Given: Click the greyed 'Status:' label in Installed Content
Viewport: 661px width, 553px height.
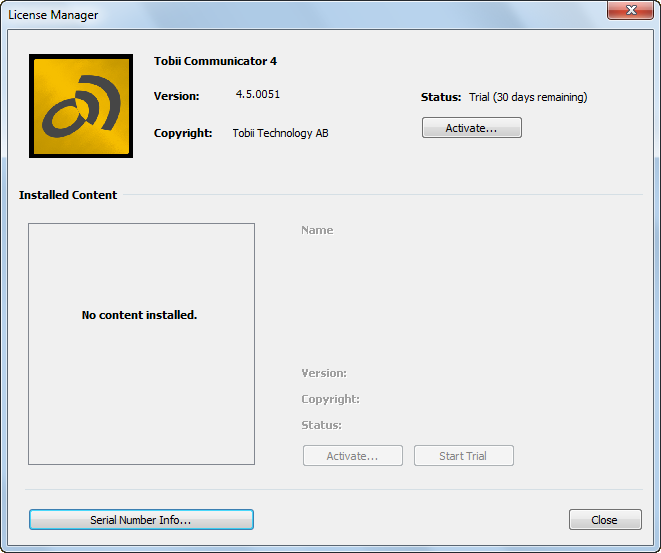Looking at the screenshot, I should [x=321, y=425].
